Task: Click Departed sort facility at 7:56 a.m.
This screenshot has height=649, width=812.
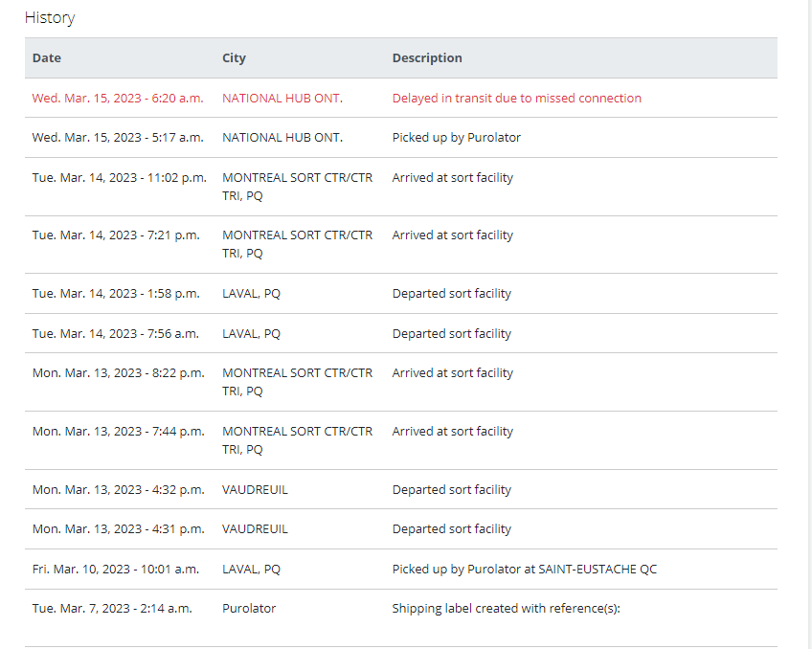Action: (452, 334)
